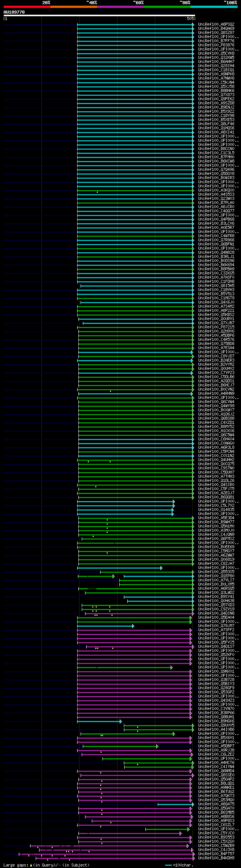Image resolution: width=241 pixels, height=868 pixels.
Task: Click the label UniRef100_C1C3L5
Action: pyautogui.click(x=216, y=153)
